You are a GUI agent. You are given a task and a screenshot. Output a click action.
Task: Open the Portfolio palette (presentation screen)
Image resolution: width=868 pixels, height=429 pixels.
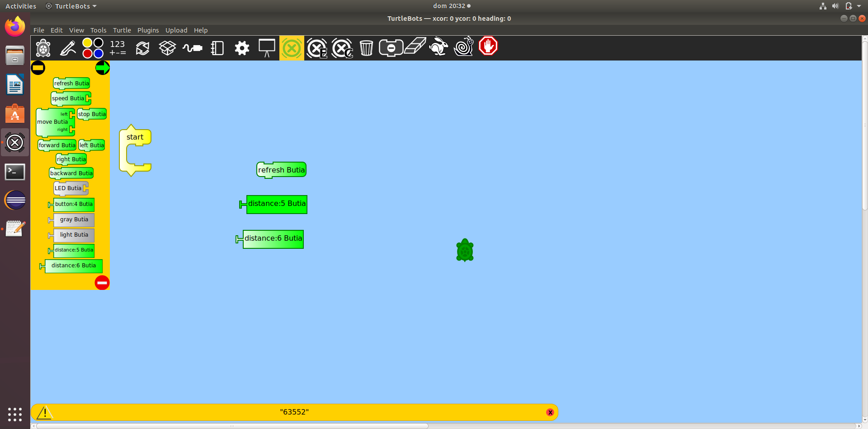[x=267, y=48]
